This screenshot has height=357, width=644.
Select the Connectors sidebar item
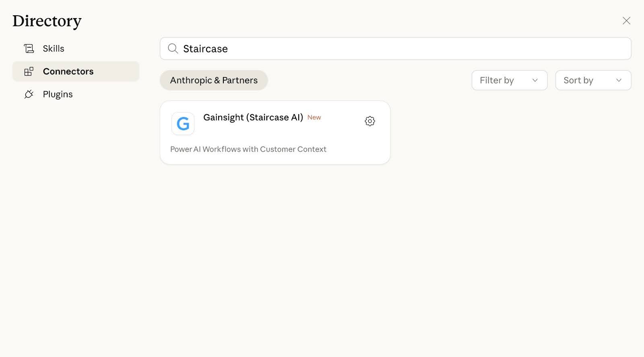(76, 72)
